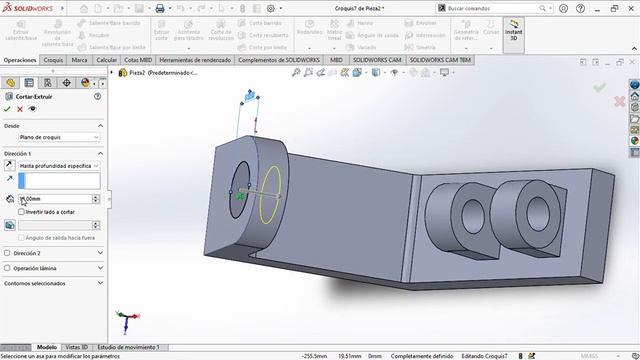Click the Print toolbar icon
The width and height of the screenshot is (640, 360).
coord(160,8)
